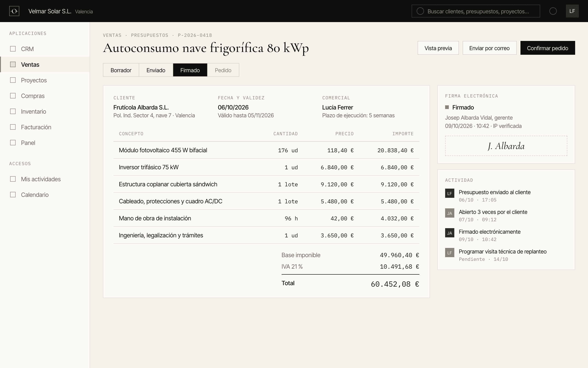Image resolution: width=588 pixels, height=368 pixels.
Task: Click price 42,00 € cell
Action: click(342, 218)
